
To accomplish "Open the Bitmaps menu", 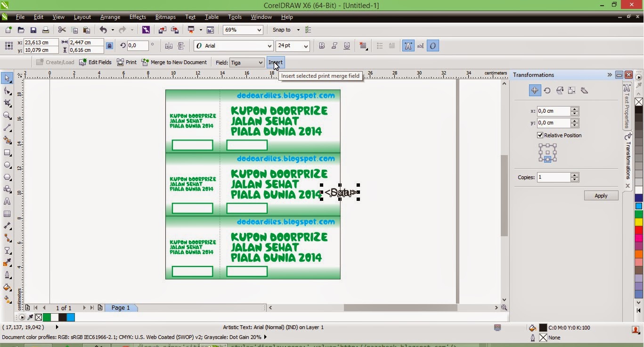I will click(x=165, y=17).
